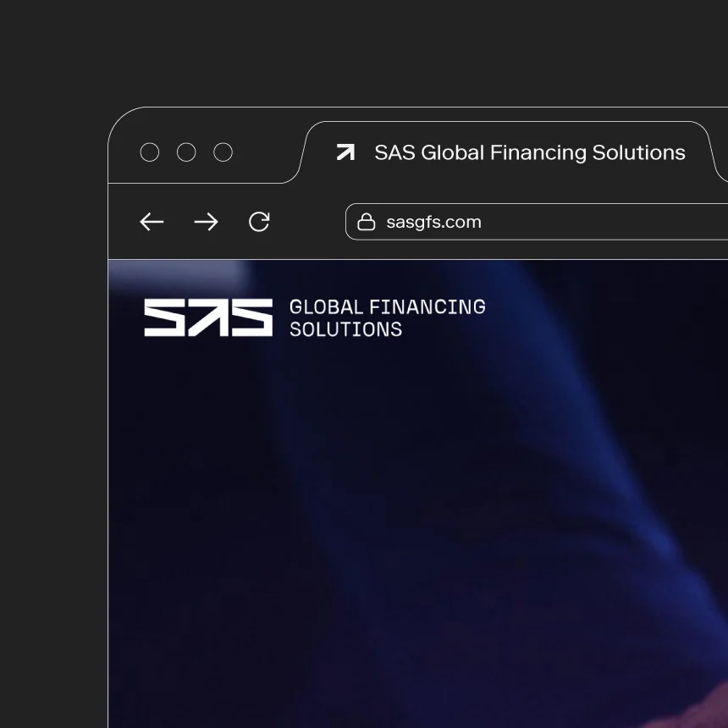The width and height of the screenshot is (728, 728).
Task: Click the GLOBAL FINANCING SOLUTIONS wordmark
Action: (x=388, y=317)
